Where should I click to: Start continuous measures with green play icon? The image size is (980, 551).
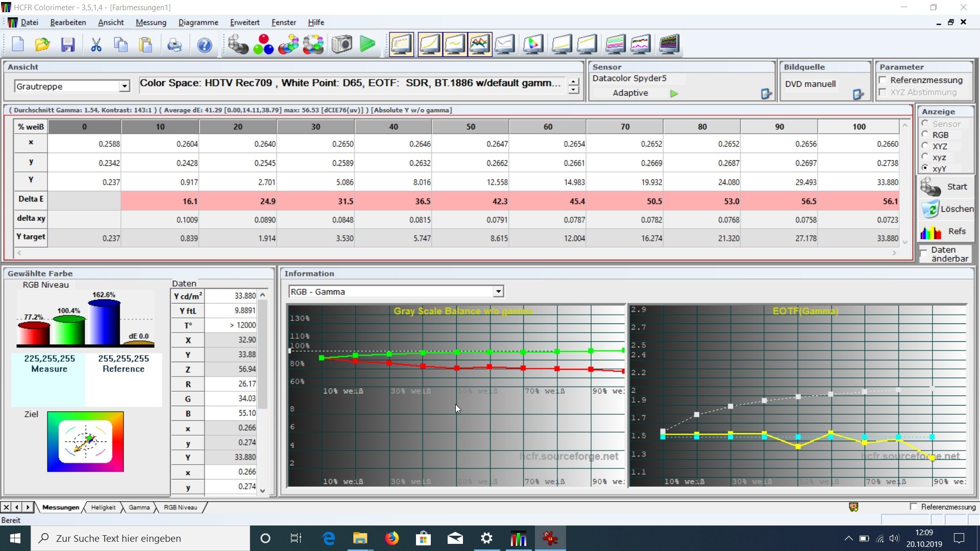(367, 44)
